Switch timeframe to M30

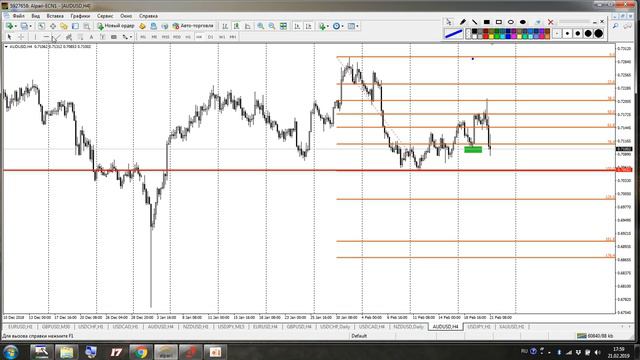[177, 37]
